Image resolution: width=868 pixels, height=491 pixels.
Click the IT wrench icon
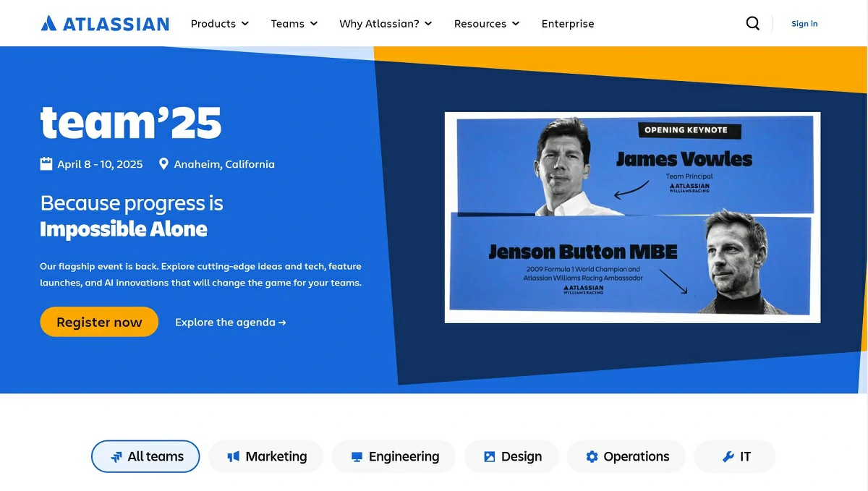pyautogui.click(x=728, y=457)
